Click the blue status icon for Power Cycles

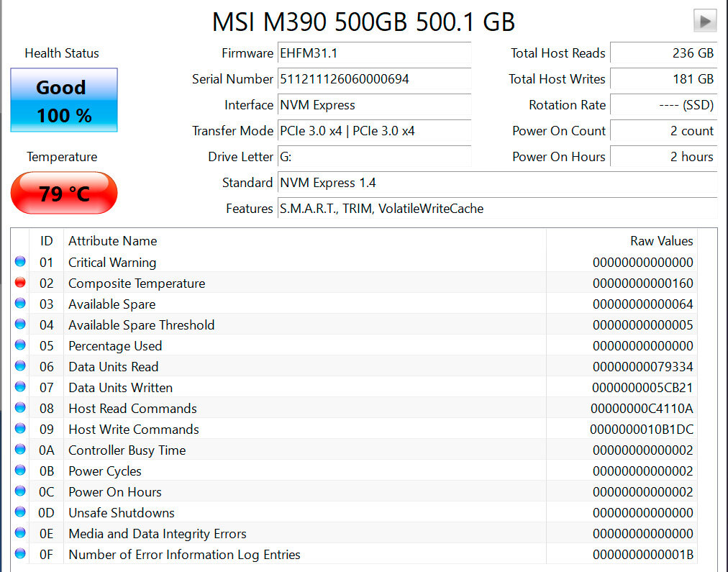[x=20, y=471]
